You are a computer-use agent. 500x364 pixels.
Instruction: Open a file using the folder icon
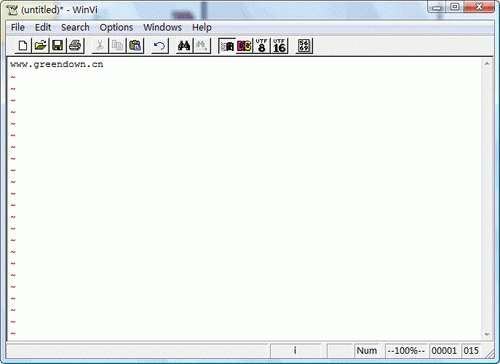pyautogui.click(x=40, y=46)
